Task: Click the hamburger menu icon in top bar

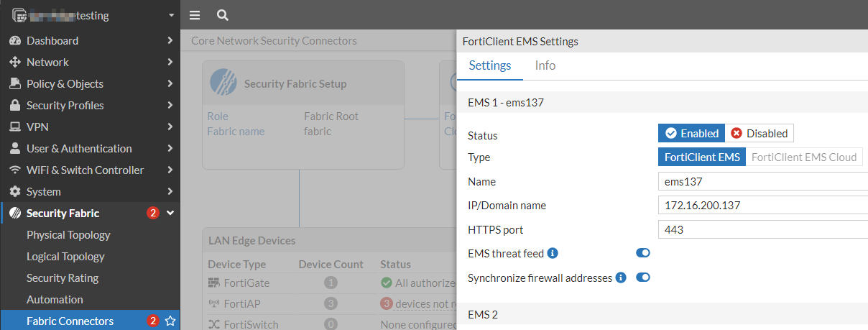Action: [194, 15]
